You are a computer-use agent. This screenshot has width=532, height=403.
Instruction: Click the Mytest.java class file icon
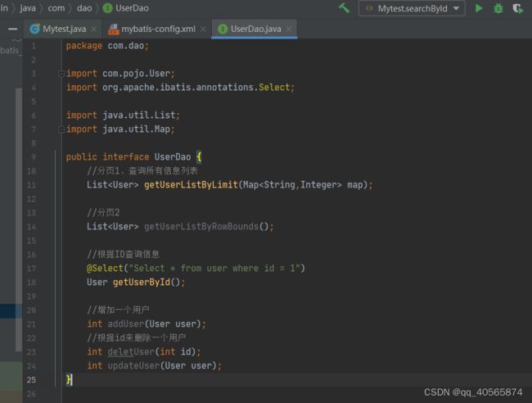point(34,29)
